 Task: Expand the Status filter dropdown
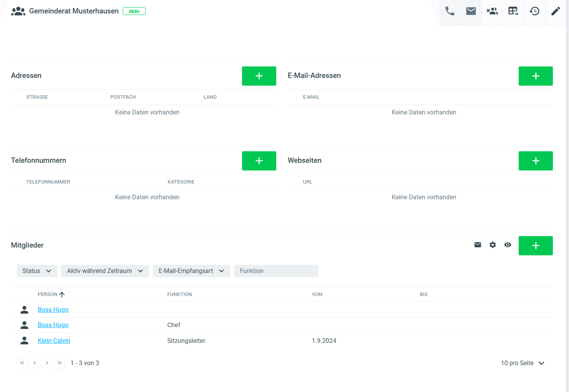tap(37, 271)
